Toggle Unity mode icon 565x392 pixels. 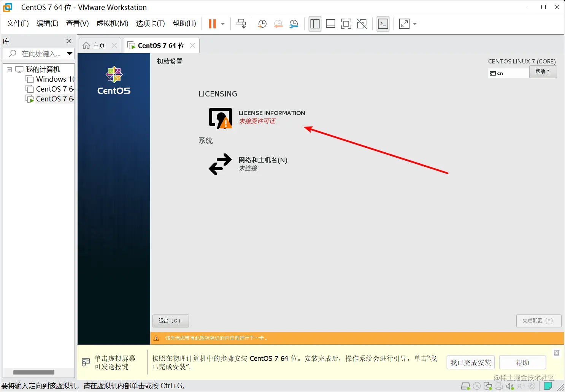click(x=362, y=24)
